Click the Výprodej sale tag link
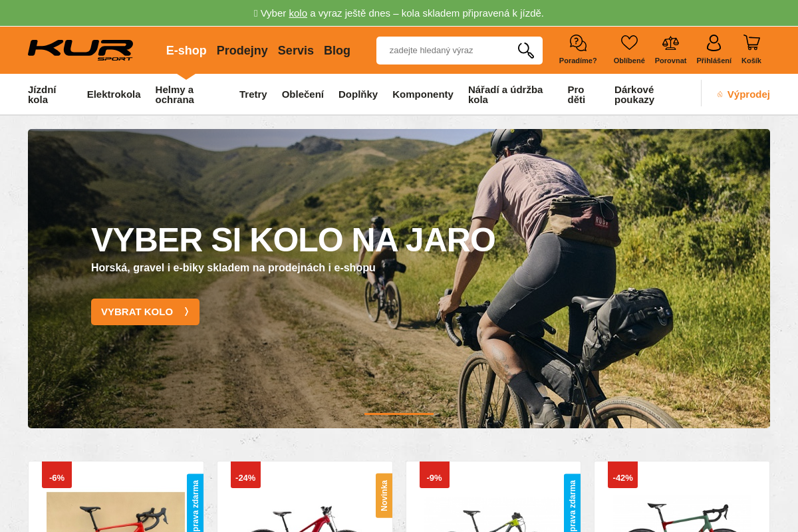 [743, 94]
